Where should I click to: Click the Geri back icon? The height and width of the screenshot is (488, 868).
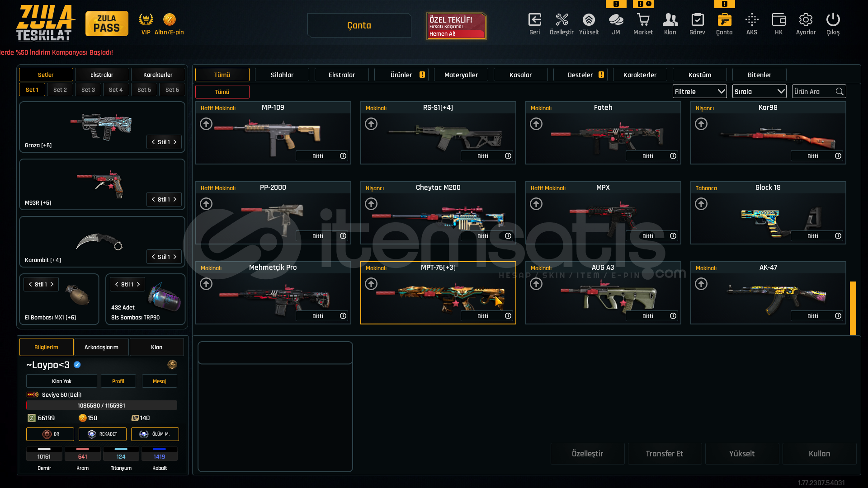pyautogui.click(x=535, y=20)
